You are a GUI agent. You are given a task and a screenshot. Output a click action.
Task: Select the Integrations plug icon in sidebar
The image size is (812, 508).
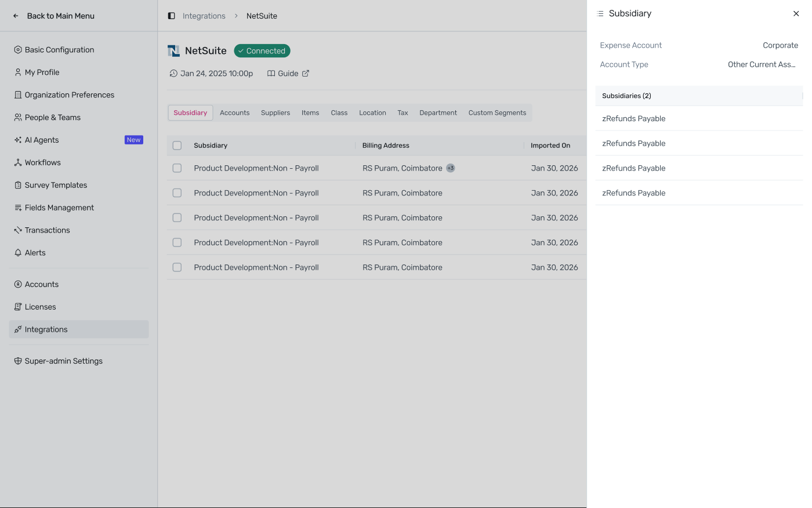tap(18, 330)
